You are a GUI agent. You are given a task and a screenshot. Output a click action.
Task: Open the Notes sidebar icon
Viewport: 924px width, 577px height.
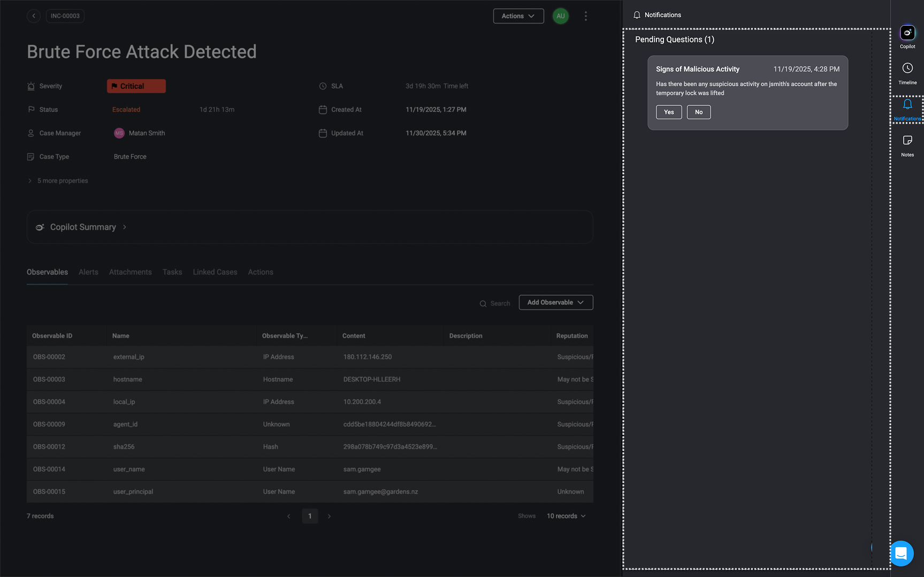907,141
